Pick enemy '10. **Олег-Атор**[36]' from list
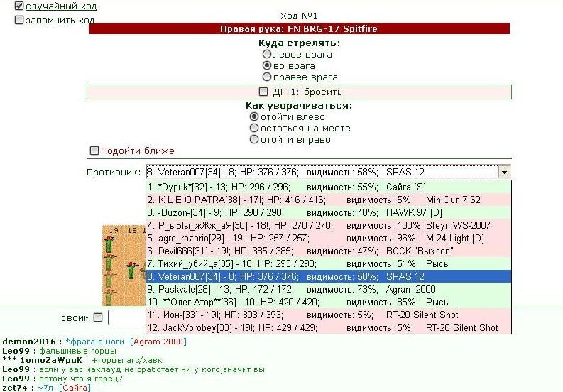The width and height of the screenshot is (563, 392). [x=329, y=303]
